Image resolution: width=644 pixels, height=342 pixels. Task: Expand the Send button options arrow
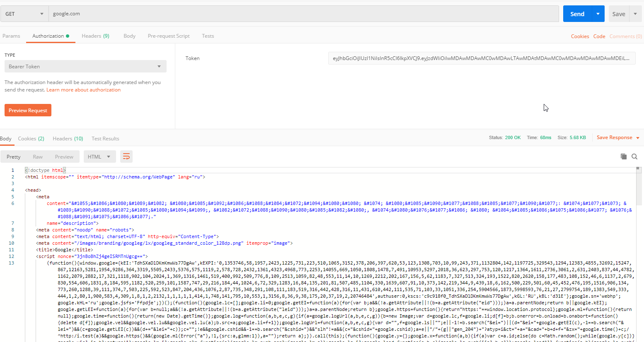click(598, 13)
